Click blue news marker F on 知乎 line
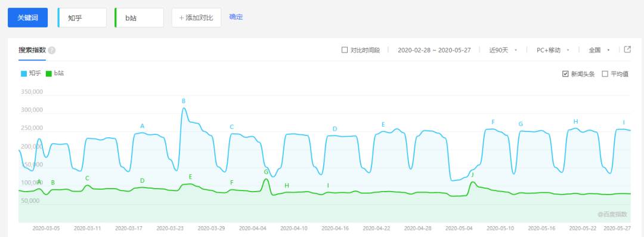The width and height of the screenshot is (644, 237). [x=493, y=122]
